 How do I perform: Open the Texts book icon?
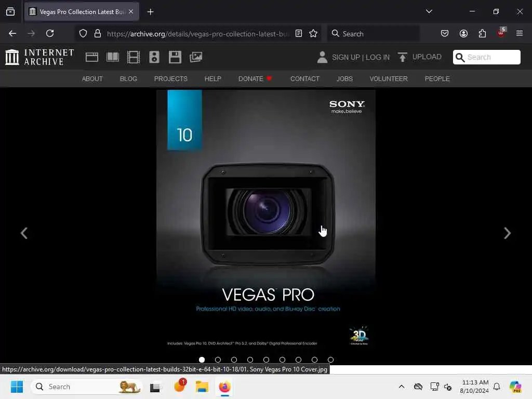pos(113,57)
